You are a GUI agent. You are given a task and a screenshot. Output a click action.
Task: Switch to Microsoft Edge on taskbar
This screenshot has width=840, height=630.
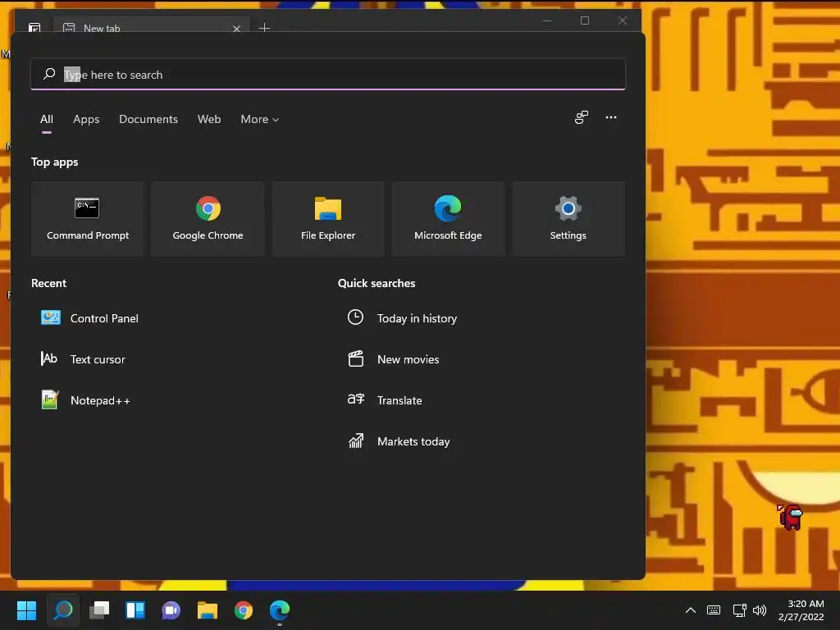tap(280, 610)
